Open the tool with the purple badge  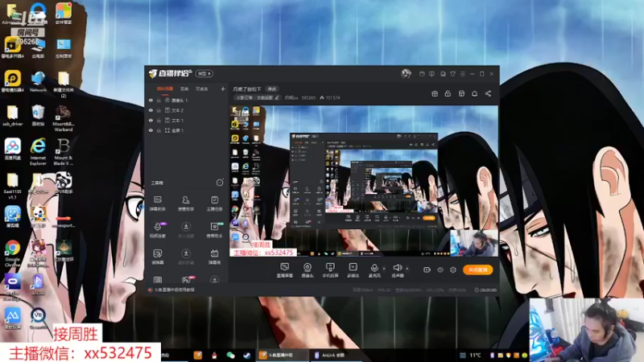[x=158, y=230]
